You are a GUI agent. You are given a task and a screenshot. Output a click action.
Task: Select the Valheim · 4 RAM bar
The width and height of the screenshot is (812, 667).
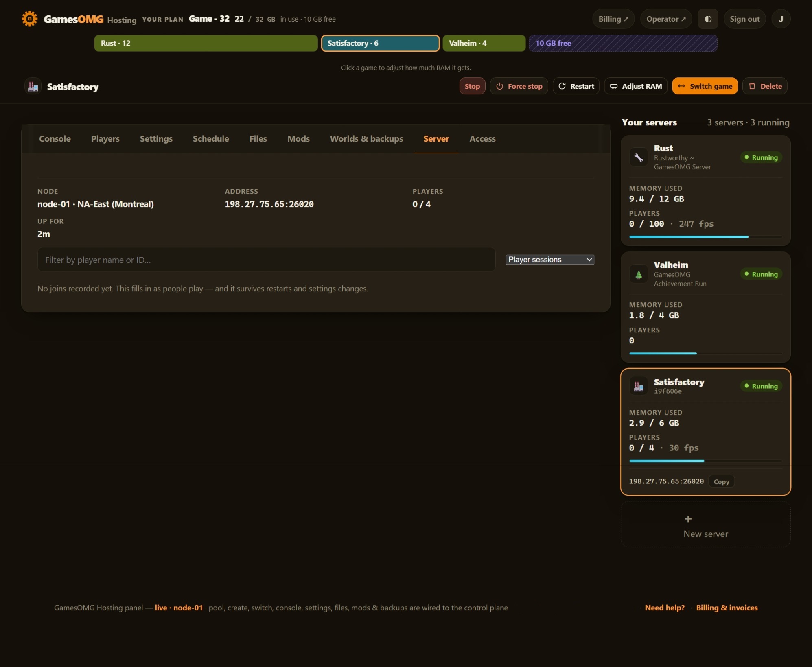484,43
